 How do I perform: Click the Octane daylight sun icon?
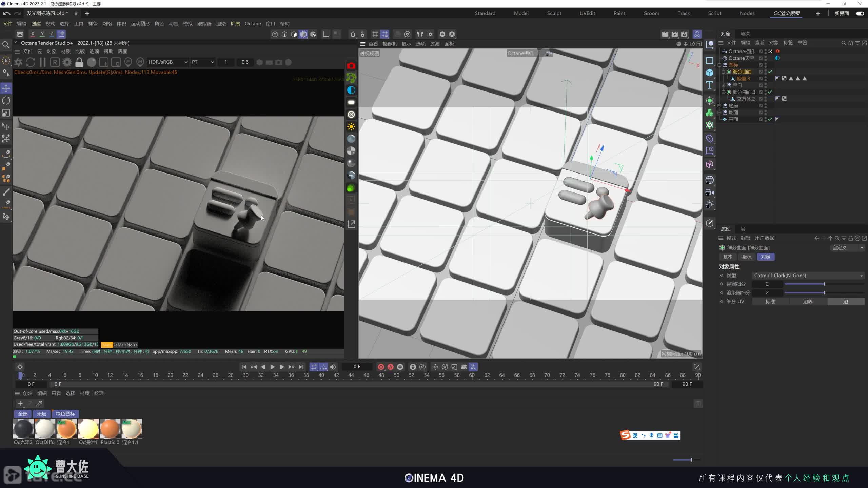[x=351, y=127]
